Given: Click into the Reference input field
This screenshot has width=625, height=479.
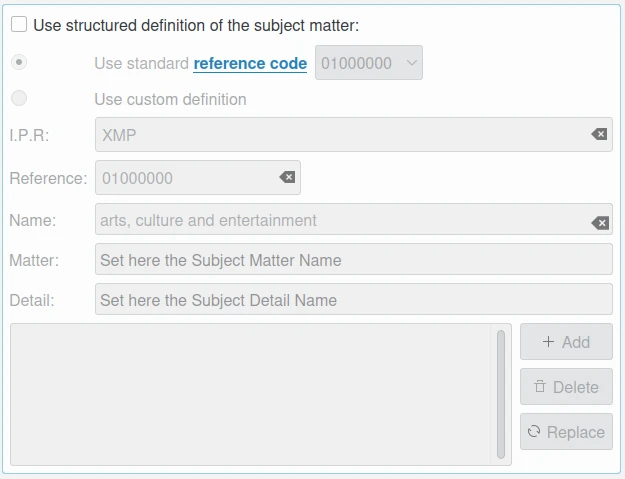Looking at the screenshot, I should pos(185,178).
